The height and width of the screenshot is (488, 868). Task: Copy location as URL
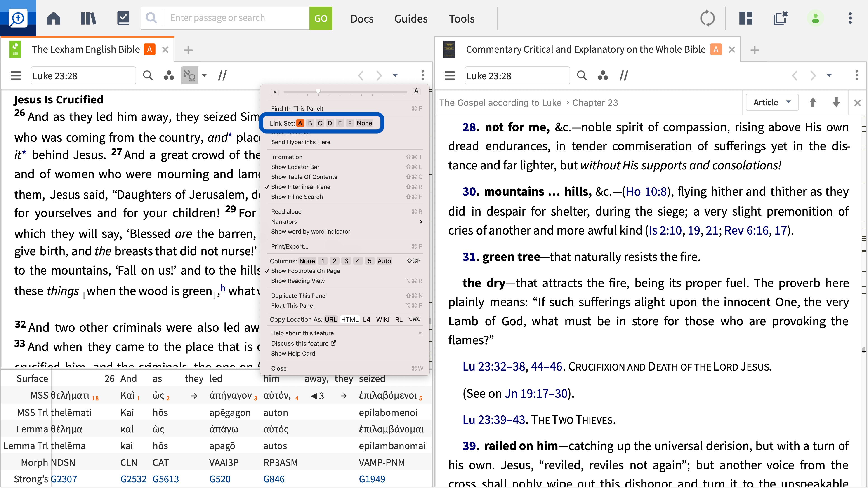(330, 319)
